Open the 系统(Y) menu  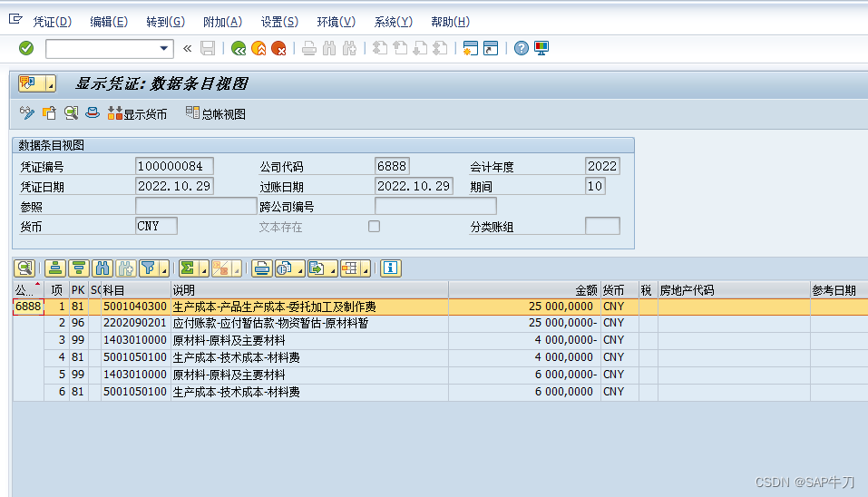[393, 22]
